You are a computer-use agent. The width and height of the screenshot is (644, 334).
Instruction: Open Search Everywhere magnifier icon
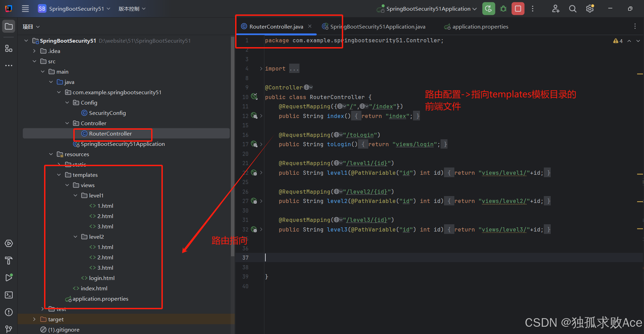coord(573,9)
